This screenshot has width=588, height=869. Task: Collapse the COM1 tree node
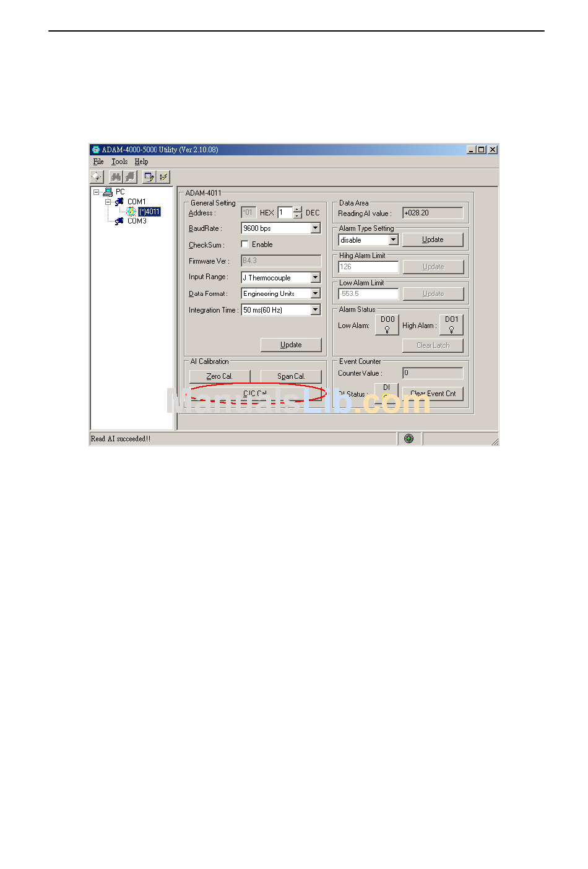click(x=108, y=202)
